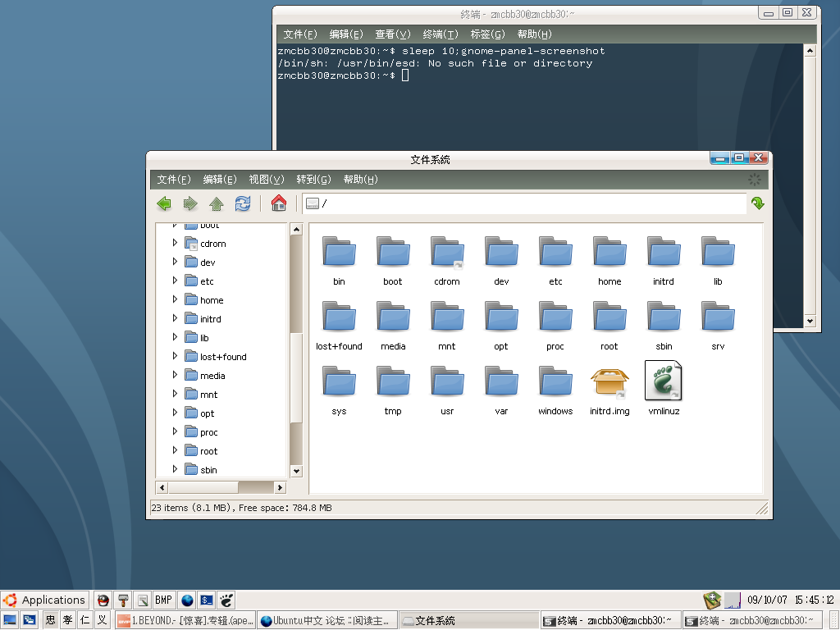Open 编辑(E) menu in file manager
The width and height of the screenshot is (840, 630).
tap(220, 180)
